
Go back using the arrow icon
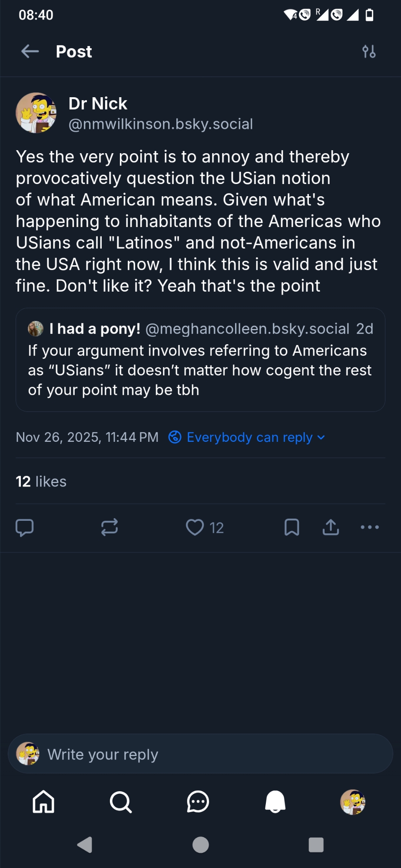[x=30, y=52]
